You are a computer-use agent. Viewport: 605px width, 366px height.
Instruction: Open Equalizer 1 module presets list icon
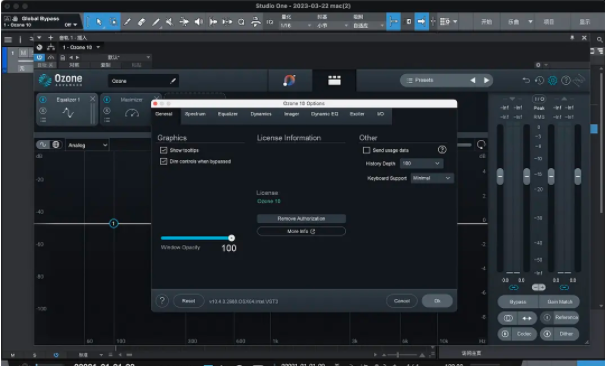click(x=43, y=120)
